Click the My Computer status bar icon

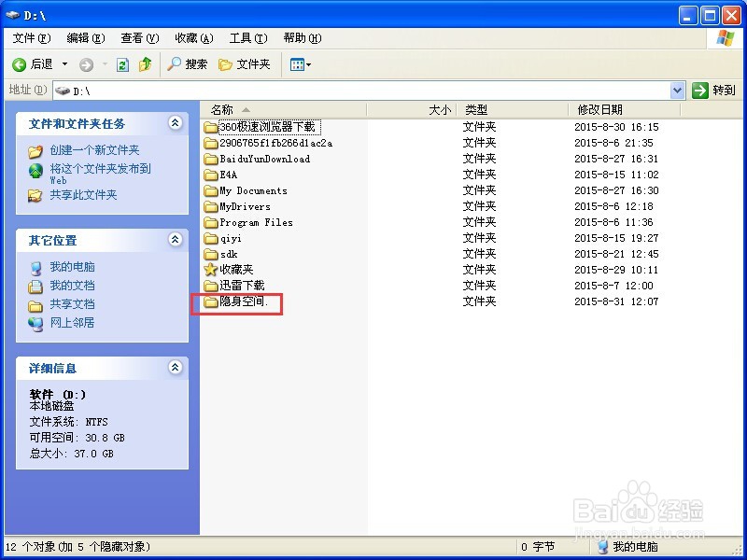(602, 547)
